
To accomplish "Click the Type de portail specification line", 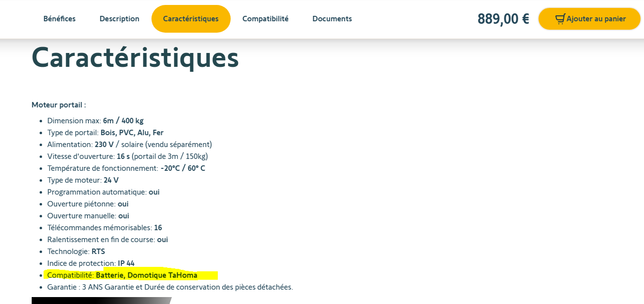I will (x=105, y=133).
